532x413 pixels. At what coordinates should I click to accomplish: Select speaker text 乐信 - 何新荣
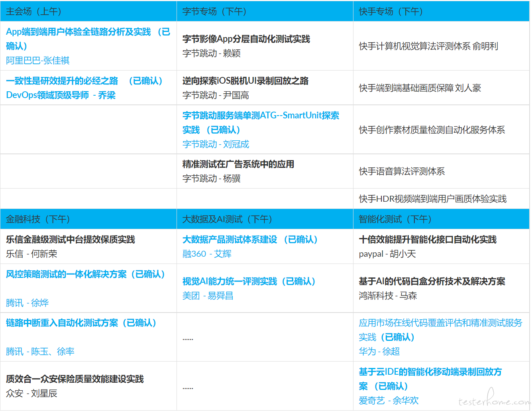click(31, 254)
